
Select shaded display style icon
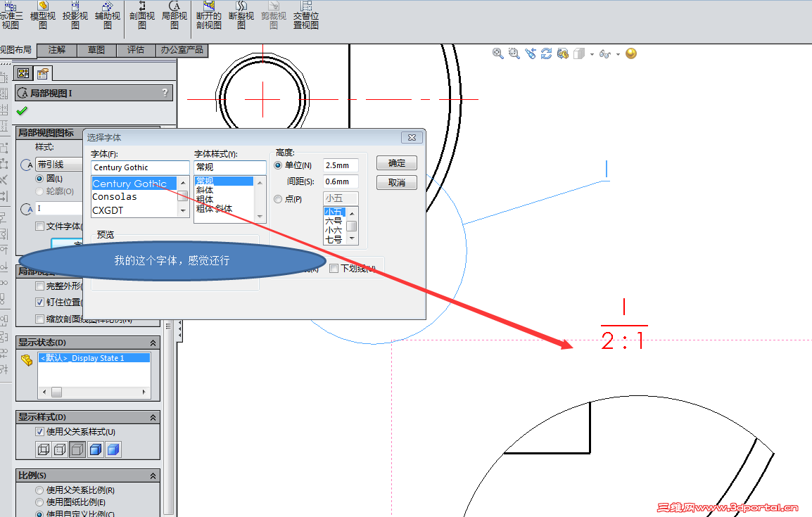click(x=113, y=449)
